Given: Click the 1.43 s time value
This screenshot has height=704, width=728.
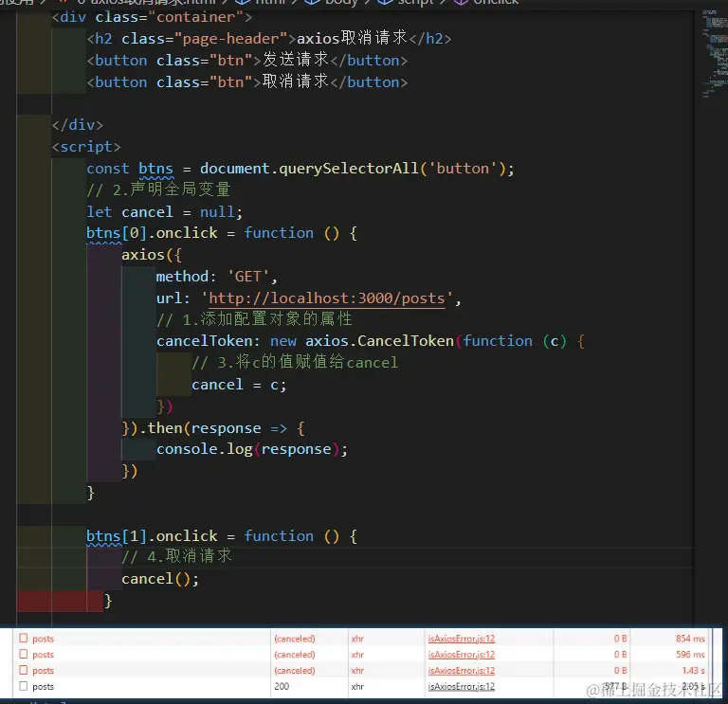Looking at the screenshot, I should [x=693, y=671].
